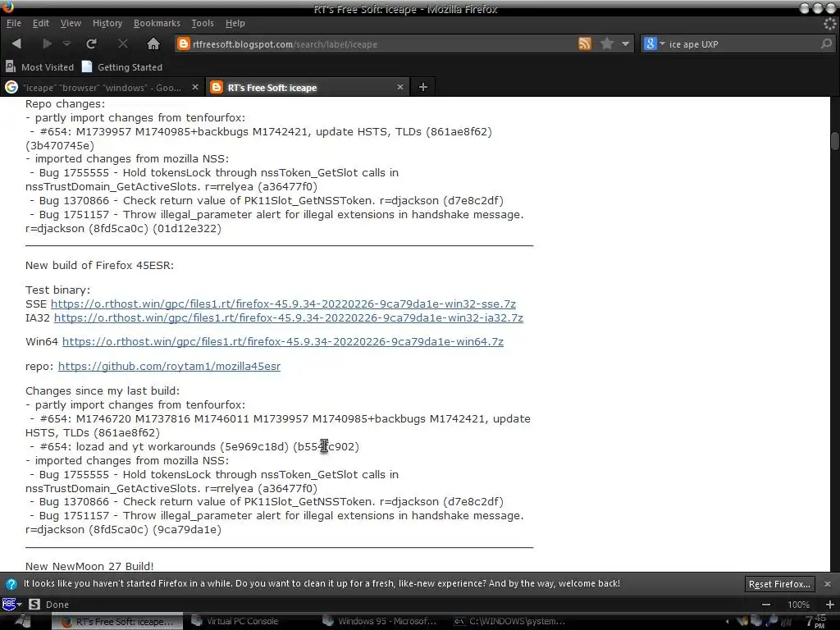The image size is (840, 630).
Task: Open the back/forward history dropdown arrow
Action: point(66,44)
